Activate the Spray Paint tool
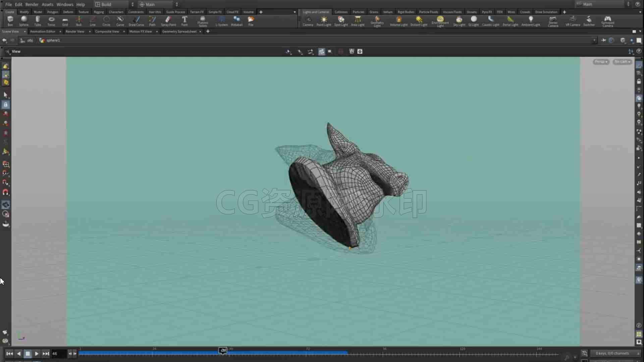The height and width of the screenshot is (362, 644). click(x=168, y=21)
